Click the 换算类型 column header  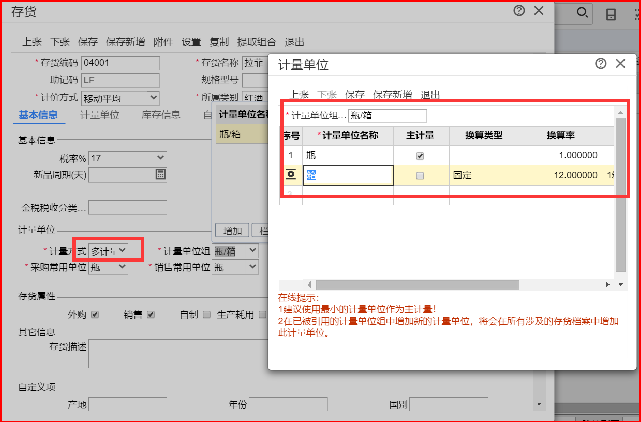484,136
